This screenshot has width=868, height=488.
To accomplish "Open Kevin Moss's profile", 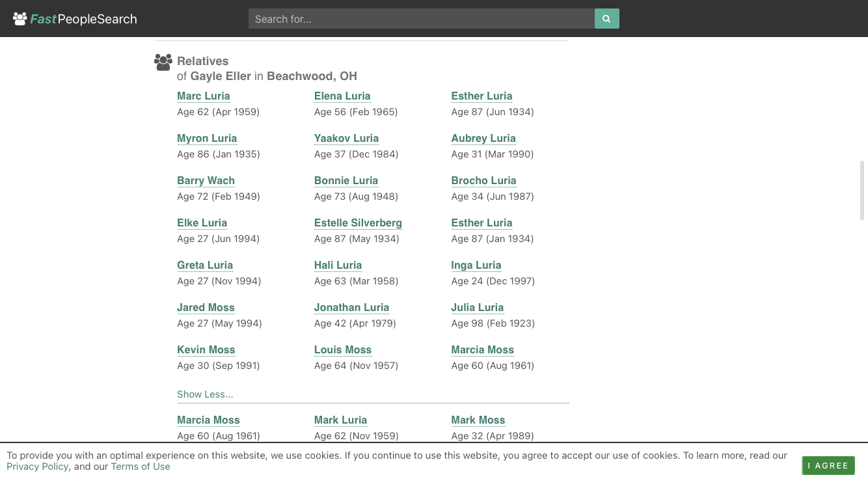I will [206, 349].
